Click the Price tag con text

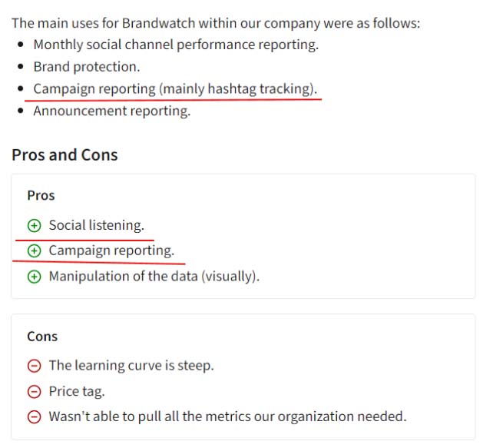pyautogui.click(x=77, y=392)
